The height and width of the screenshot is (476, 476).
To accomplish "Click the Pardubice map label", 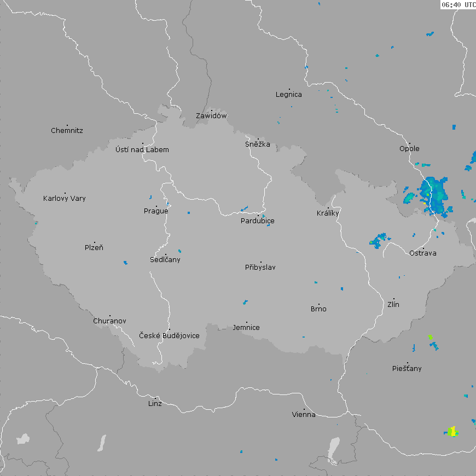I will tap(258, 221).
